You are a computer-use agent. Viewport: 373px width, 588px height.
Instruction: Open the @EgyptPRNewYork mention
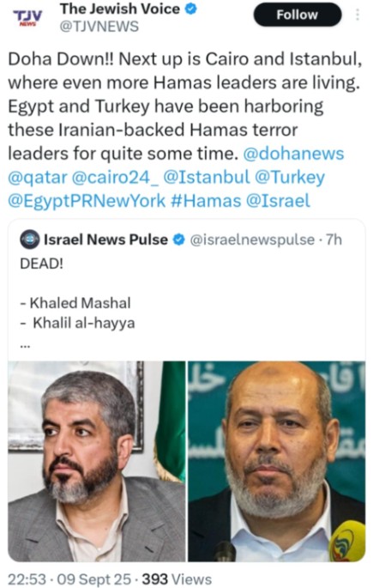point(87,201)
